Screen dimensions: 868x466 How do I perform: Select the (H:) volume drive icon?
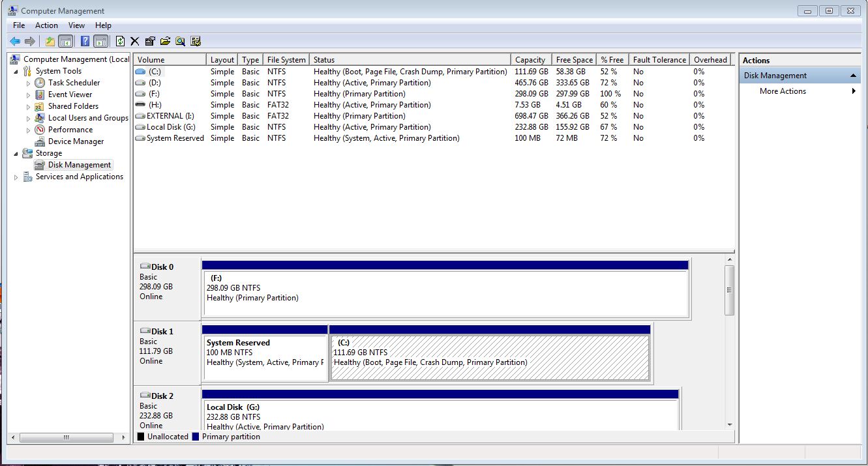click(140, 105)
